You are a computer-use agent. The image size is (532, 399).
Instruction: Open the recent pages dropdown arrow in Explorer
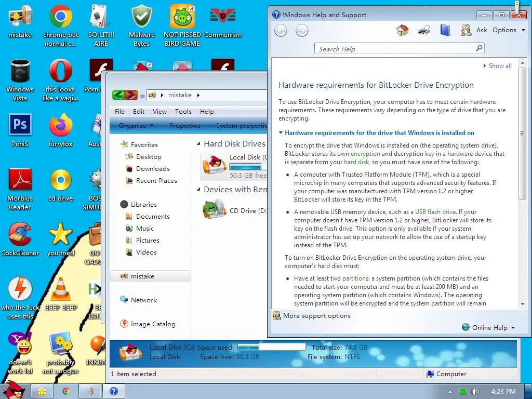coord(142,96)
